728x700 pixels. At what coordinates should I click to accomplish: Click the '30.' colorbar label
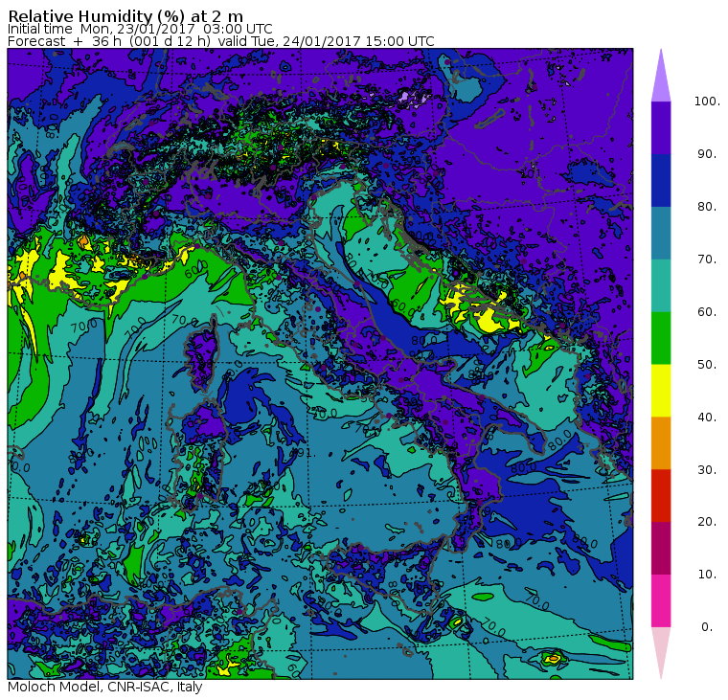coord(707,470)
